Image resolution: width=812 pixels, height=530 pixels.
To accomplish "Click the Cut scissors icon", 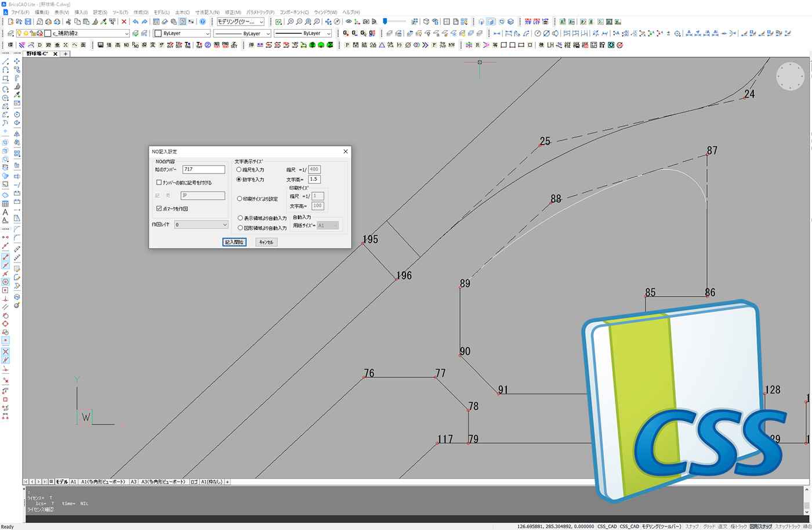I will click(x=68, y=21).
